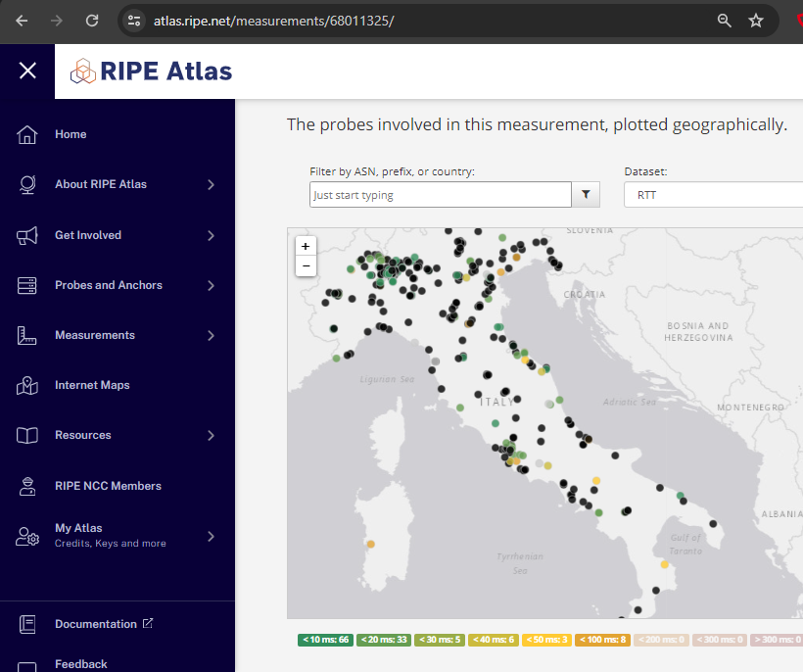Bookmark this page with star icon
803x672 pixels.
coord(756,21)
